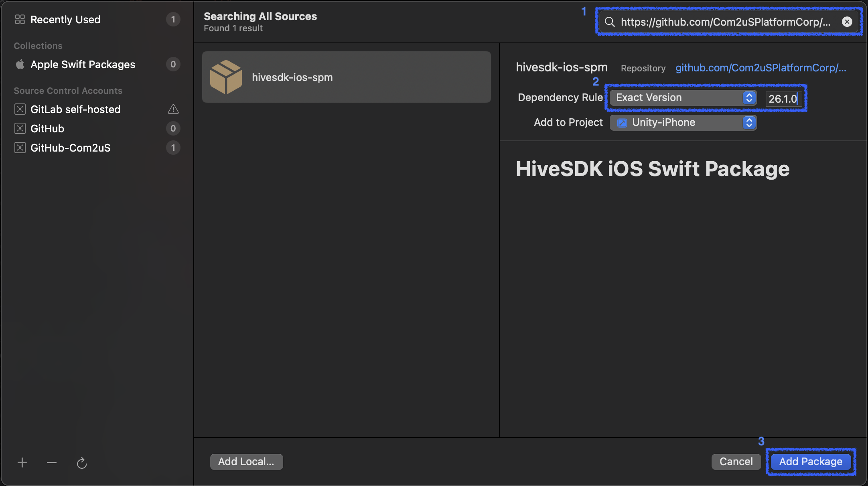Click the magnifying glass search icon
Image resolution: width=868 pixels, height=486 pixels.
(x=610, y=22)
